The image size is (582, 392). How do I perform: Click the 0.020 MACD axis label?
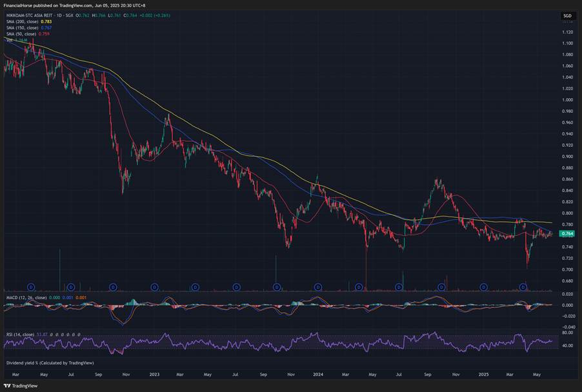coord(568,294)
